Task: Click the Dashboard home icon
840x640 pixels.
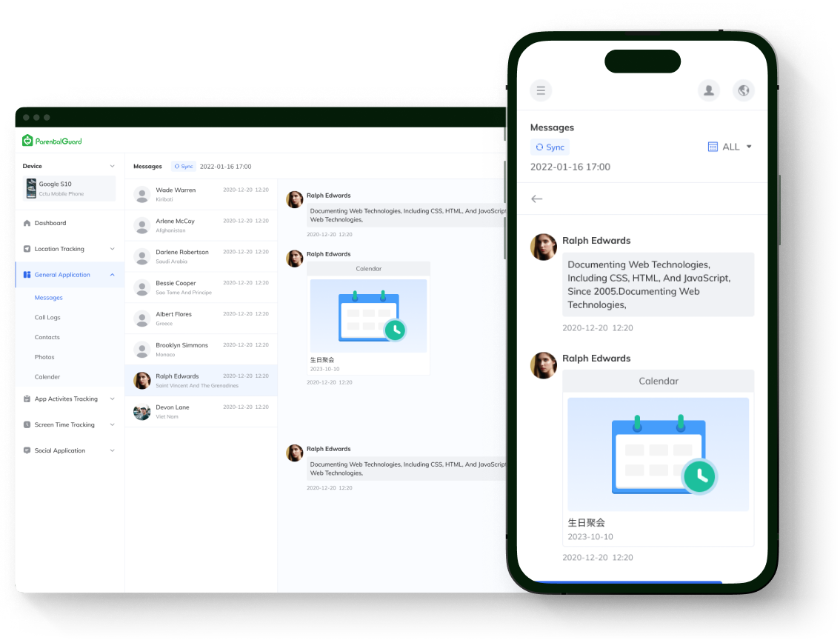Action: tap(27, 223)
